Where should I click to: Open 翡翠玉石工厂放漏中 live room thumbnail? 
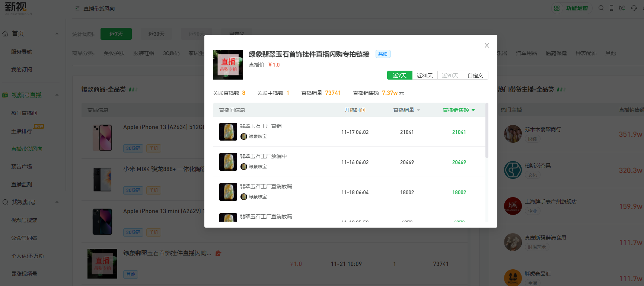point(228,162)
